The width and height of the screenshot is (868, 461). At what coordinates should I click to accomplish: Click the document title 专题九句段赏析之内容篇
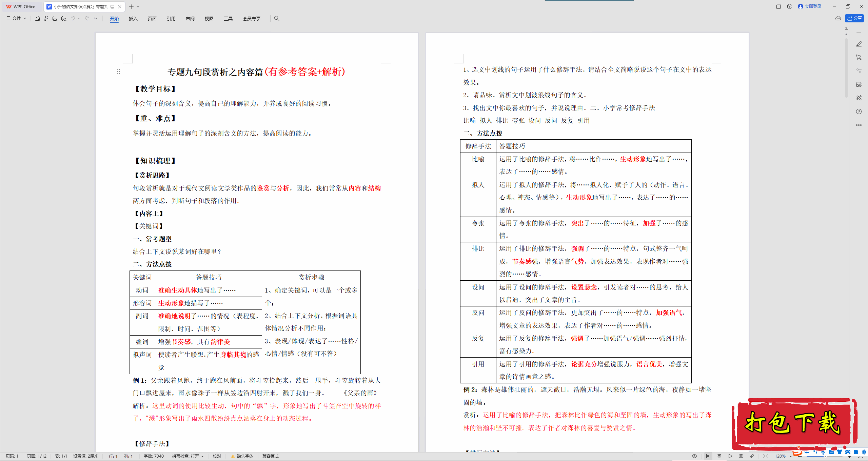pyautogui.click(x=215, y=72)
